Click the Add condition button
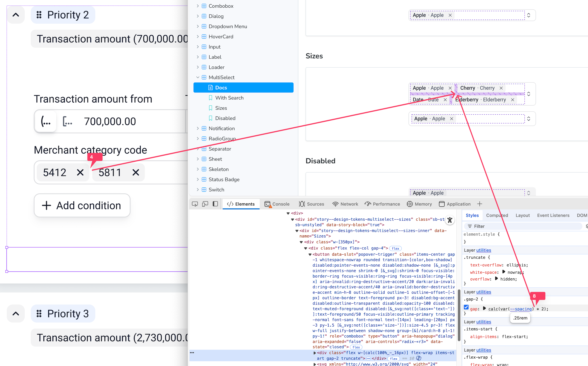 point(82,205)
